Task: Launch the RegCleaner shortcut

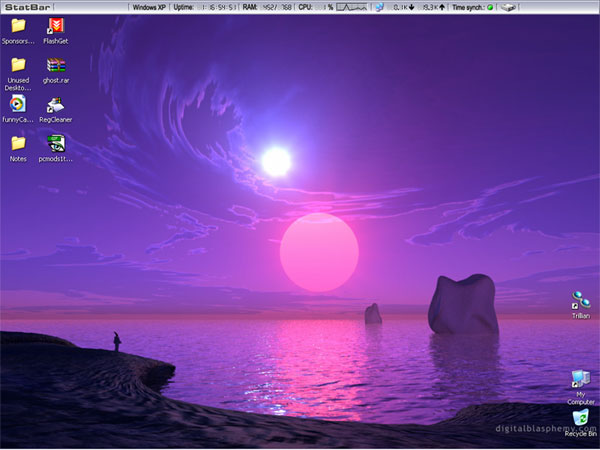Action: coord(56,104)
